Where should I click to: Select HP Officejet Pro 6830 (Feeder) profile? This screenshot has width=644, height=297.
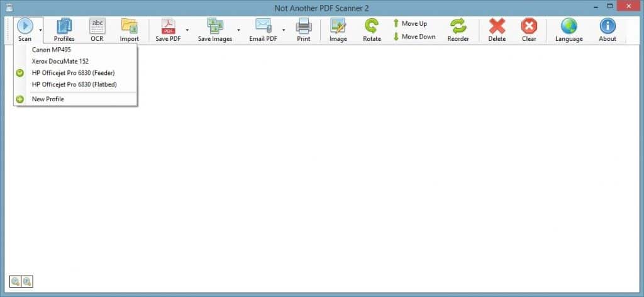(x=73, y=72)
